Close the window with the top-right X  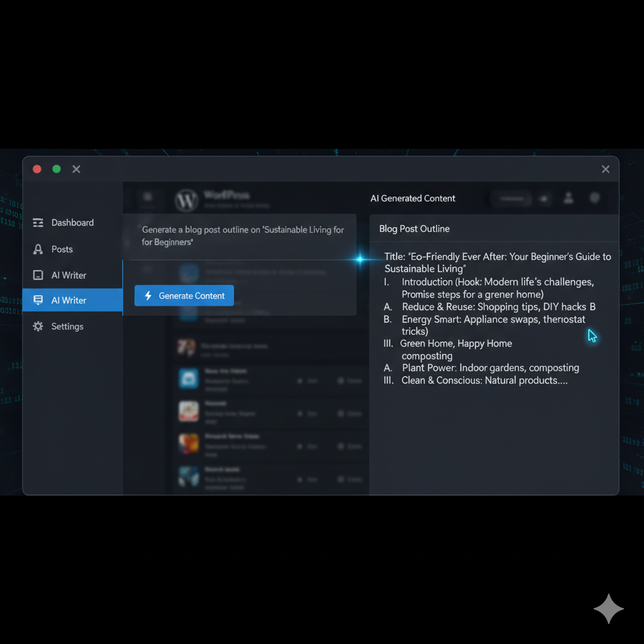pyautogui.click(x=605, y=169)
